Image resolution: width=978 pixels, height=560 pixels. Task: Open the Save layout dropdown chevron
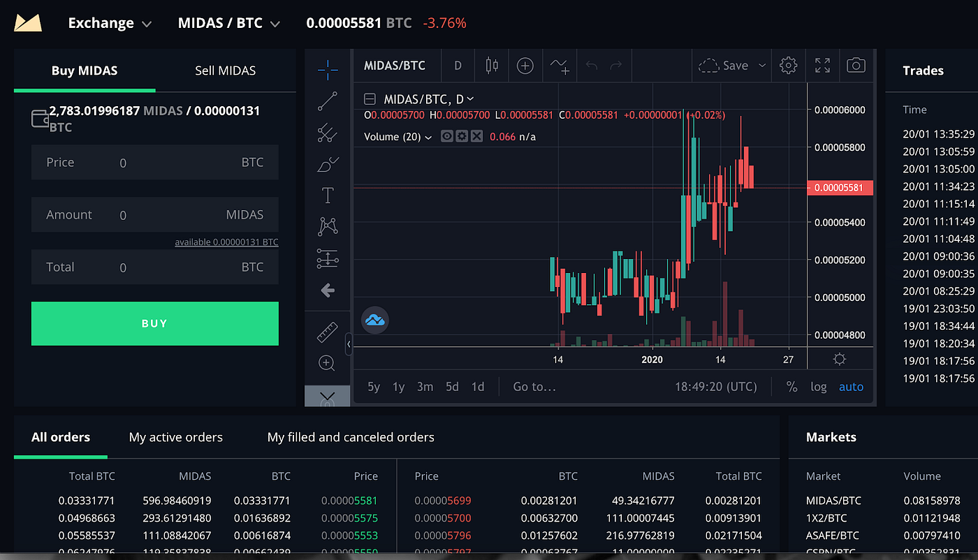(762, 65)
